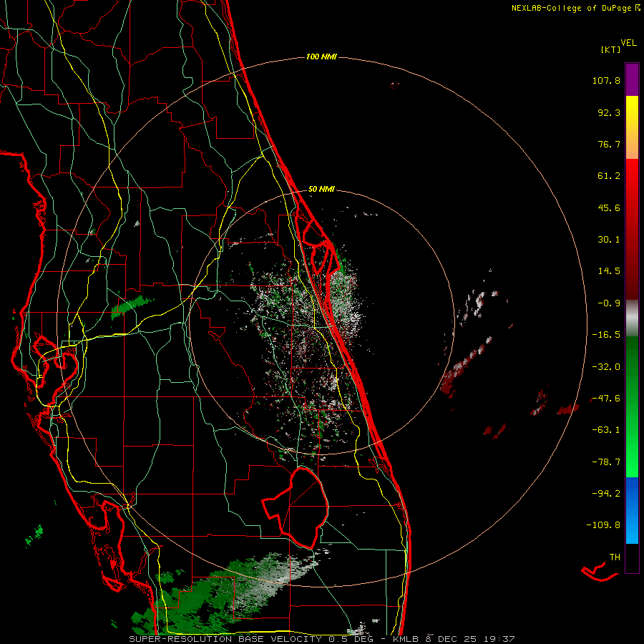644x644 pixels.
Task: Select the 76.7 legend value
Action: pyautogui.click(x=609, y=144)
